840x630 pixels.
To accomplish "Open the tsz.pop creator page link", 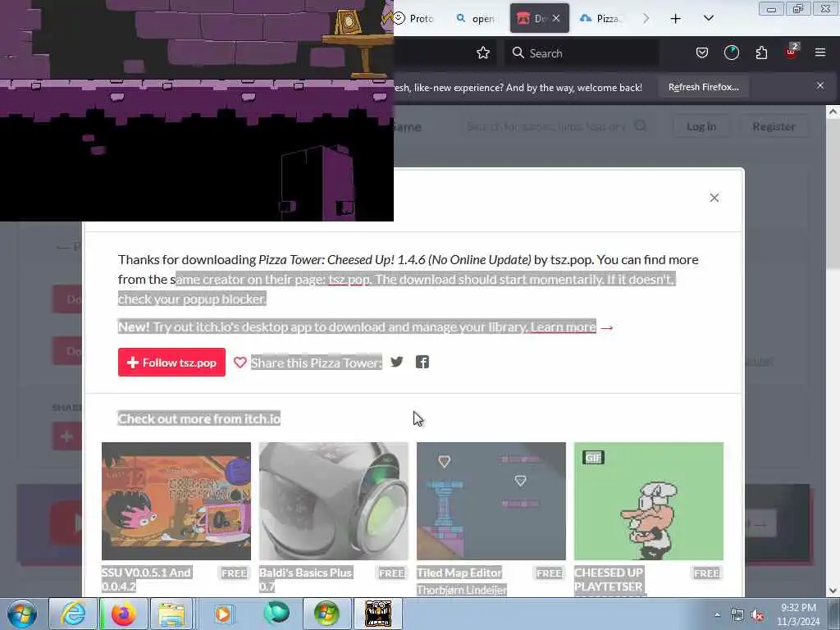I will pos(348,279).
